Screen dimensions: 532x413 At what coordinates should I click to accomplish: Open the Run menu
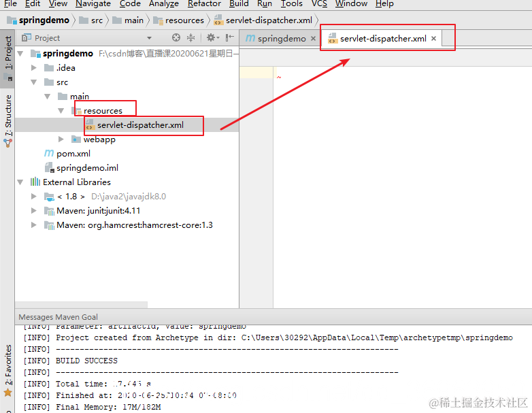(x=265, y=3)
